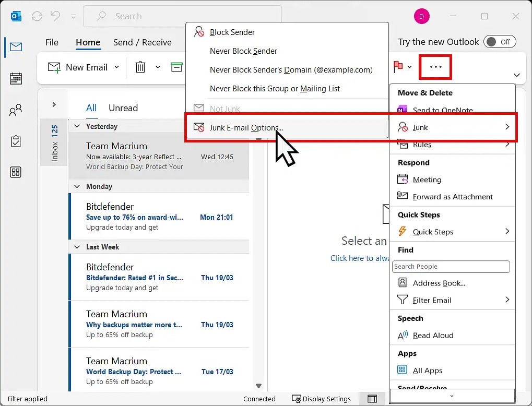Collapse the Yesterday message group

point(77,126)
